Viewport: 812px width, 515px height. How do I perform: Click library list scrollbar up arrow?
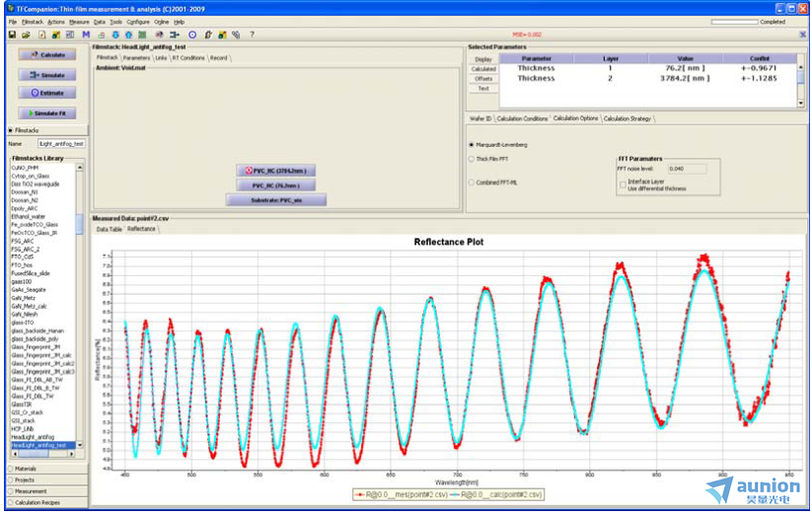point(79,167)
